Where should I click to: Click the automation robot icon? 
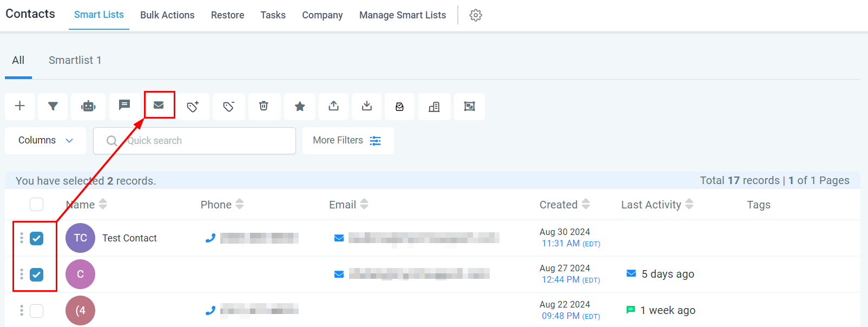pos(88,106)
